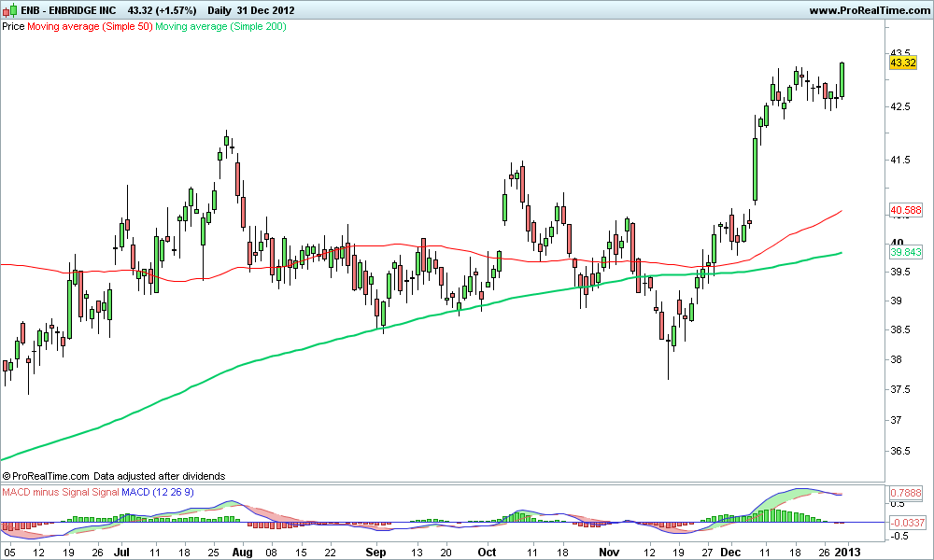Click the 31 Dec 2012 date label
This screenshot has height=560, width=934.
(x=265, y=10)
